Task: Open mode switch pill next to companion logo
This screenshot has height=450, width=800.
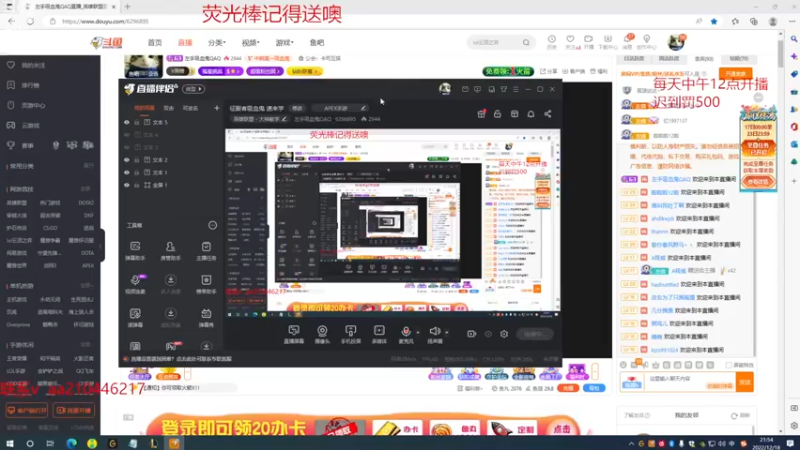Action: pos(193,89)
